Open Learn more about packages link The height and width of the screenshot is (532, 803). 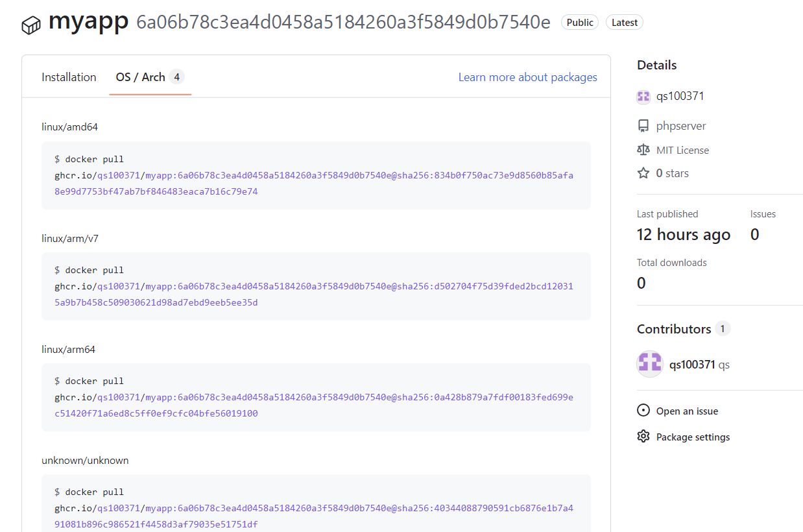point(528,77)
